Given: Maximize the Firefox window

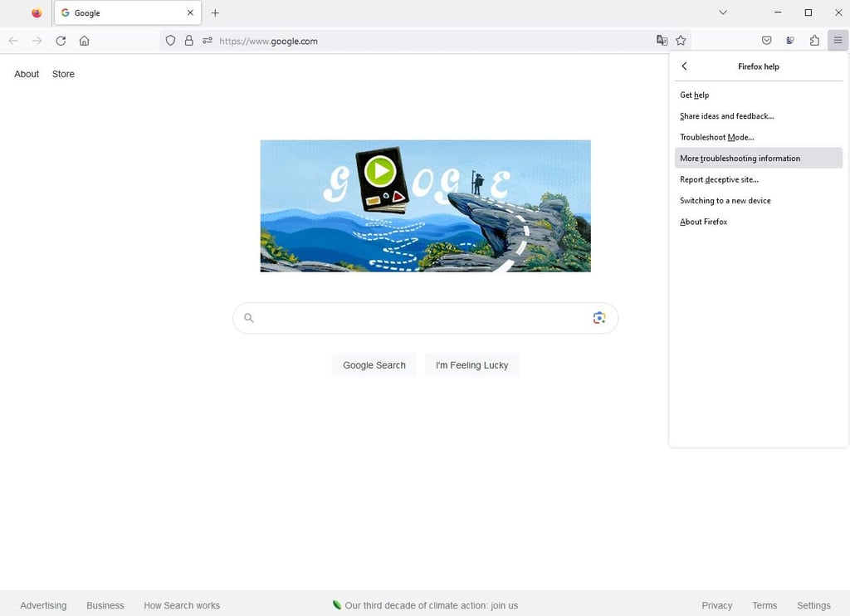Looking at the screenshot, I should [x=808, y=12].
